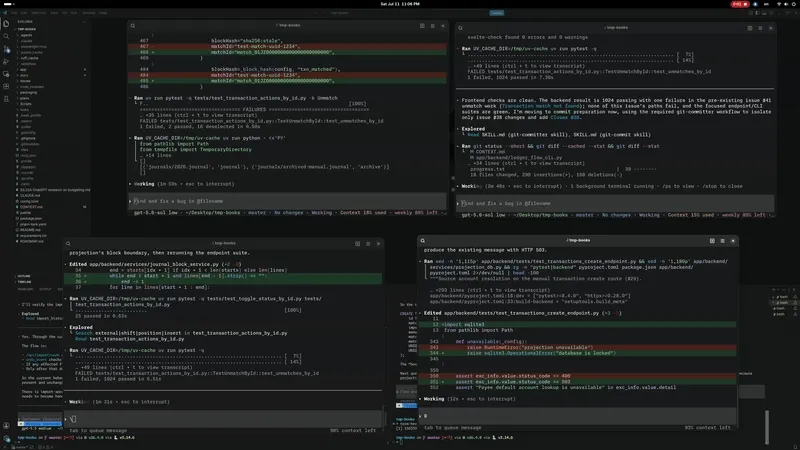
Task: Click new-tab icon in journal_block_service terminal window
Action: click(x=357, y=243)
